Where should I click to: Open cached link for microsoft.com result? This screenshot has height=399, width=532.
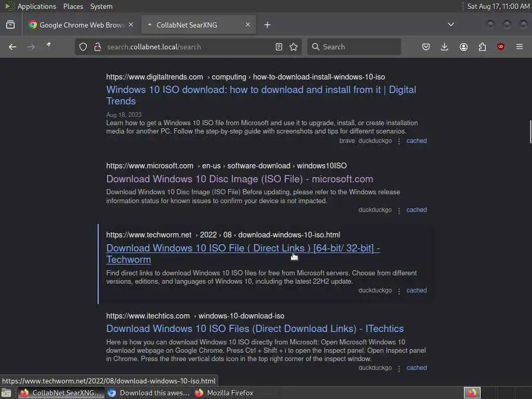[x=417, y=210]
